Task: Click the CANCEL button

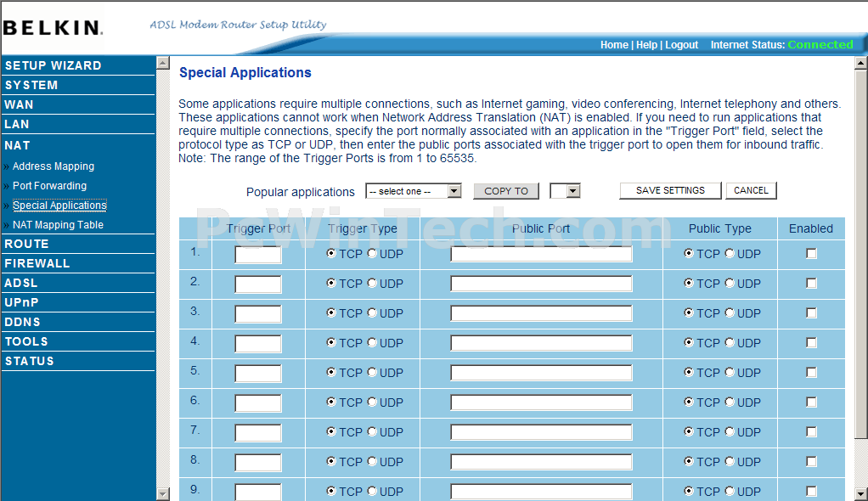Action: [x=751, y=190]
